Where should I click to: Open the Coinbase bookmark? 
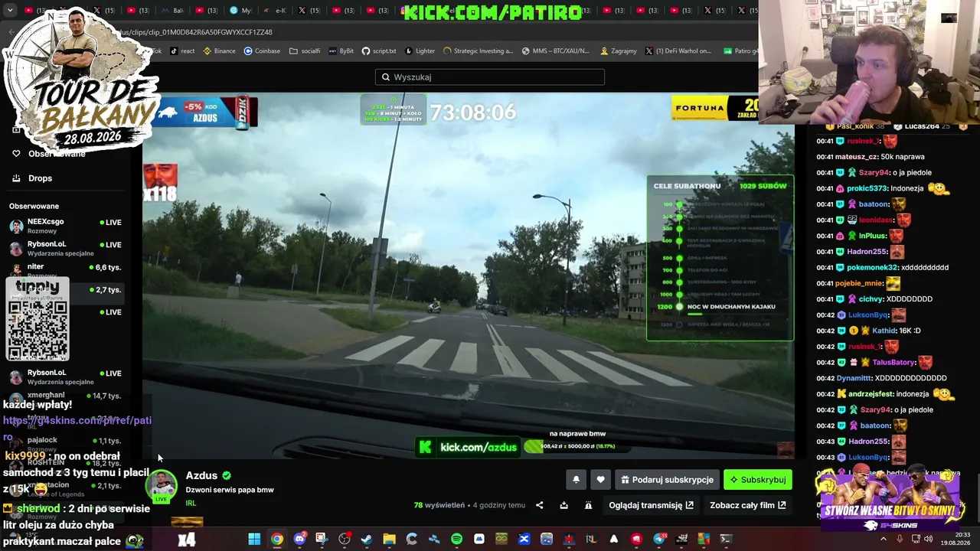[262, 51]
